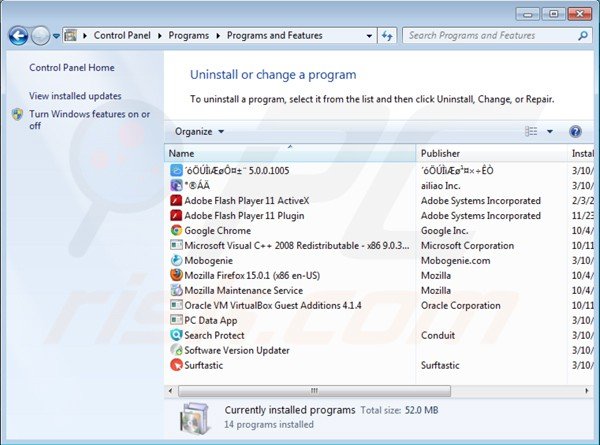Click the Oracle VM VirtualBox Guest Additions icon
This screenshot has height=445, width=600.
pos(176,305)
